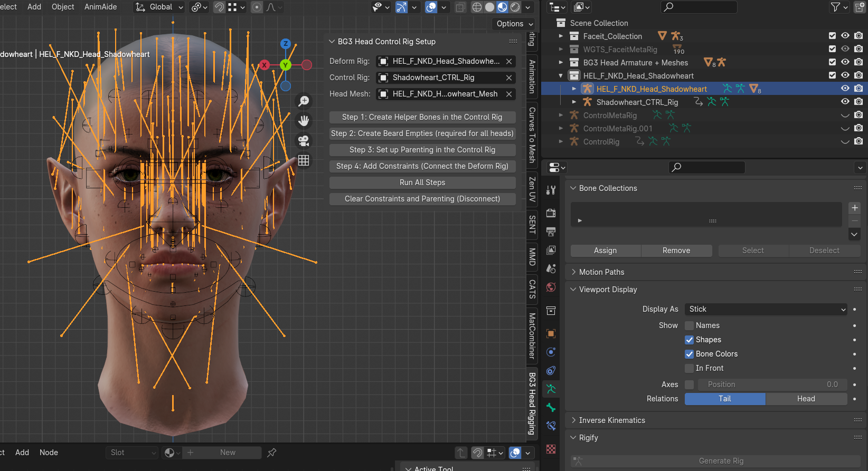Hide BG3 Head Armature + Meshes collection in viewport
The width and height of the screenshot is (868, 471).
[845, 62]
